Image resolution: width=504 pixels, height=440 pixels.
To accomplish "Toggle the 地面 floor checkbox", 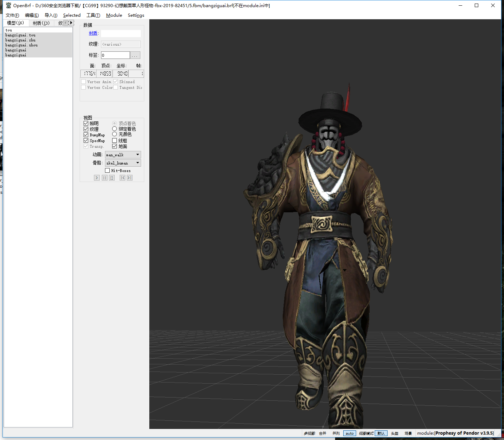I will click(x=114, y=146).
